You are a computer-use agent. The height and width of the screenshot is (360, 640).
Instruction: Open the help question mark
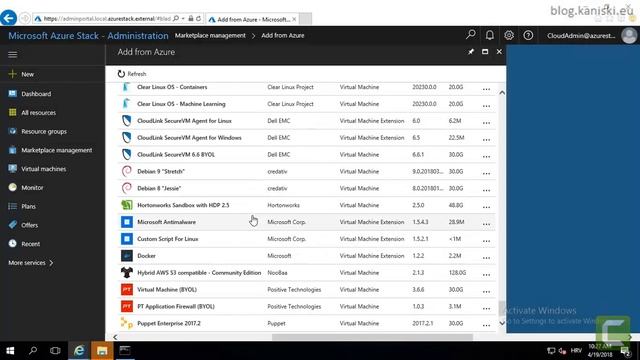(528, 36)
